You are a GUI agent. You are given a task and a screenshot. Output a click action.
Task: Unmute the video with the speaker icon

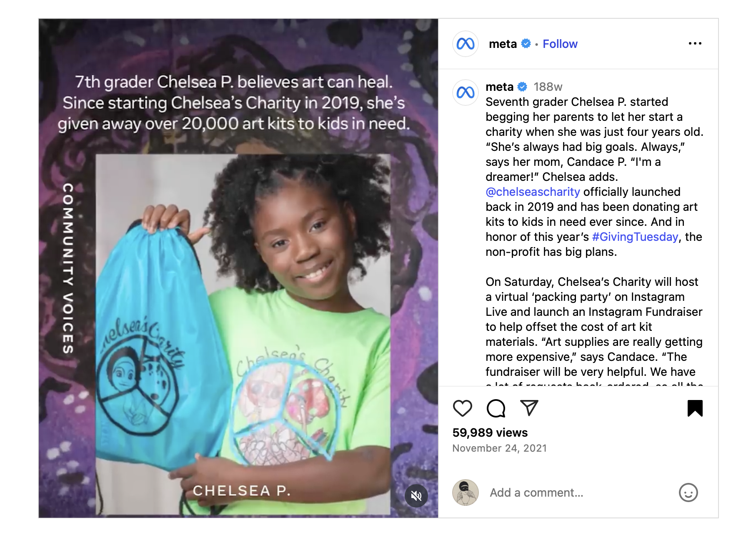[416, 496]
